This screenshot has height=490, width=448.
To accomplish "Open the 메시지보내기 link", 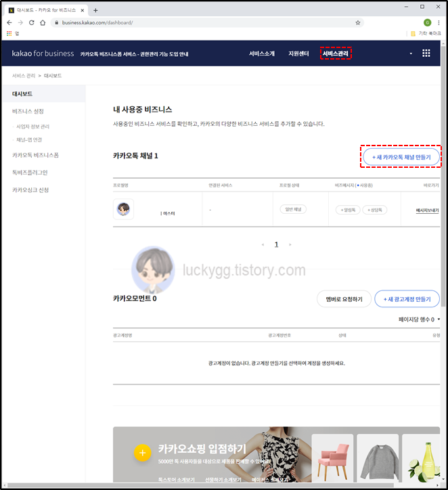I will pos(427,210).
